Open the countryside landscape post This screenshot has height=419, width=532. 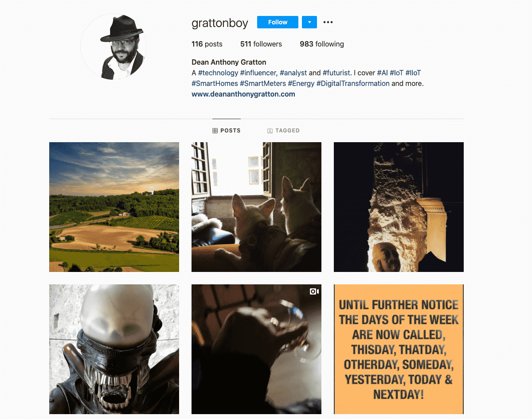114,207
